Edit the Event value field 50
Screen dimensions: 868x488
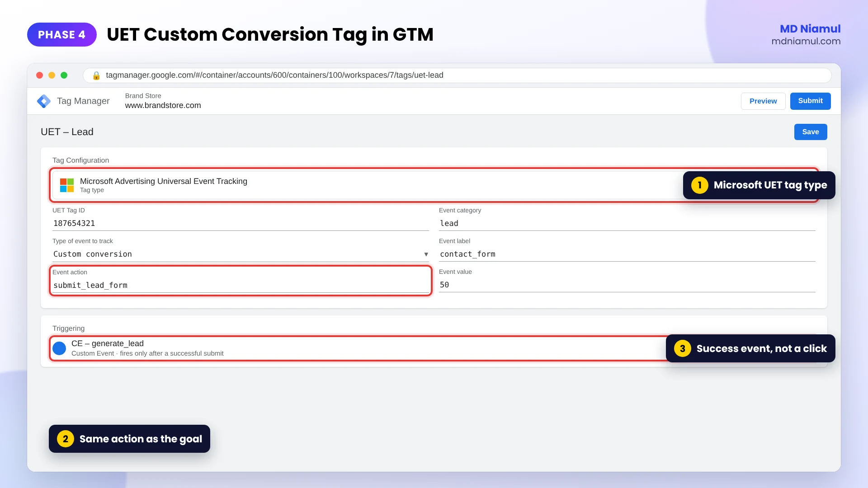(x=627, y=285)
